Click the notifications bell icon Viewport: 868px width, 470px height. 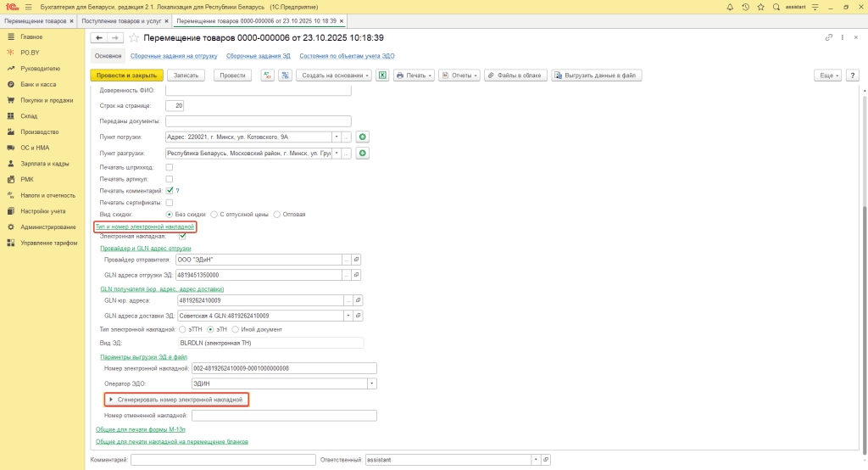click(x=731, y=6)
